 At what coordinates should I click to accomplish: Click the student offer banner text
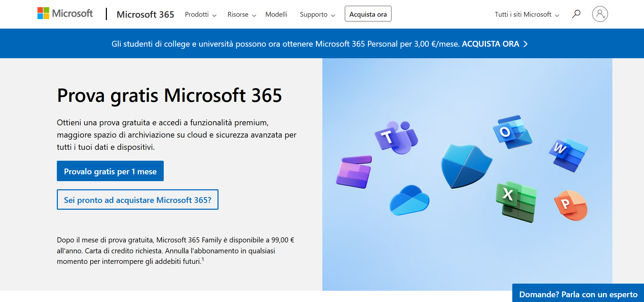pyautogui.click(x=285, y=44)
